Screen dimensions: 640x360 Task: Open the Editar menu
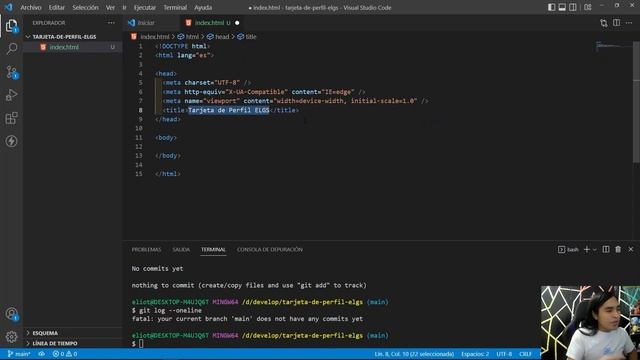[56, 7]
